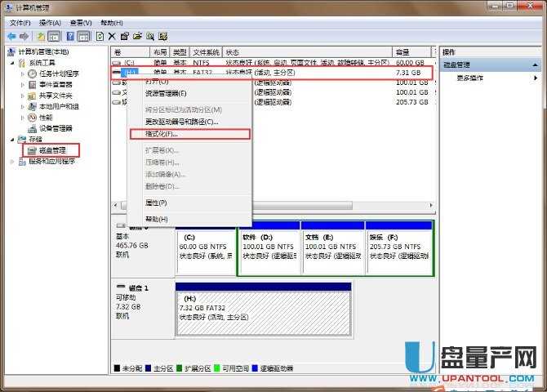Open 设备管理器 in the left tree
This screenshot has height=392, width=547.
coord(56,128)
